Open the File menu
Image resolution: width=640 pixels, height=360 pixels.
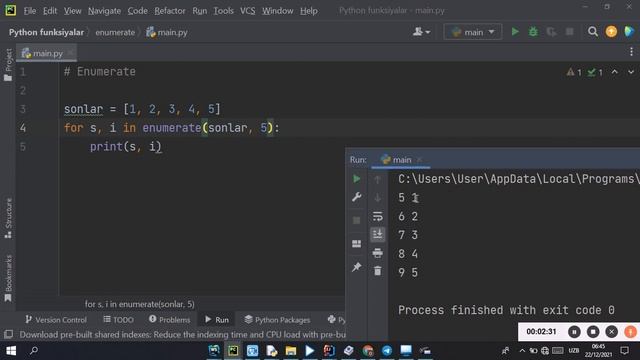click(x=29, y=11)
